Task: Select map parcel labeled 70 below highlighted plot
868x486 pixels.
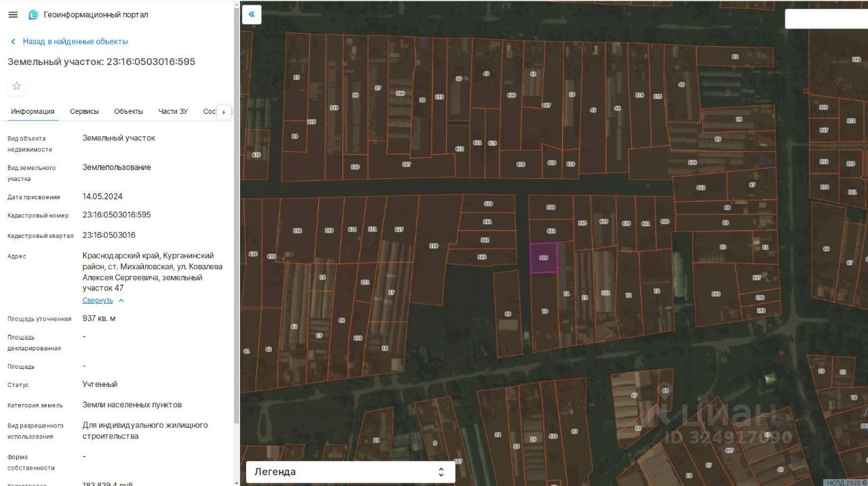Action: (545, 312)
